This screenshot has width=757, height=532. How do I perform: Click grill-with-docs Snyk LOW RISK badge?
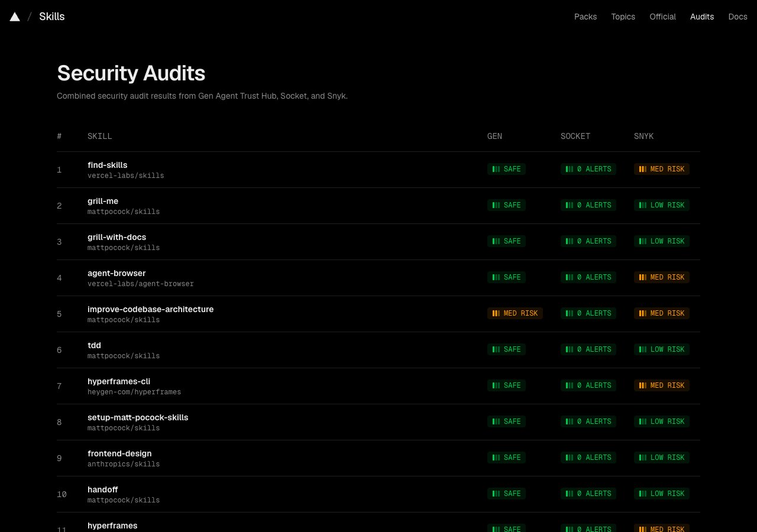tap(662, 241)
